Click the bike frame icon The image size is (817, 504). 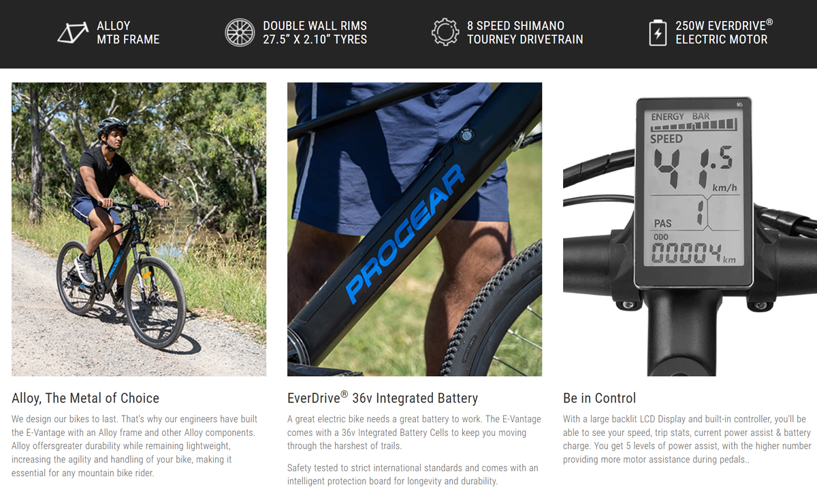click(x=73, y=33)
